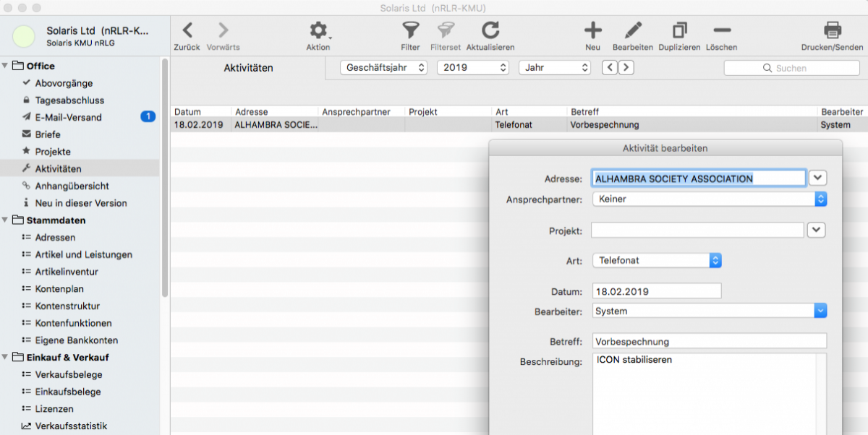Open Verkaufsbelege in the sidebar
This screenshot has width=868, height=435.
point(69,375)
